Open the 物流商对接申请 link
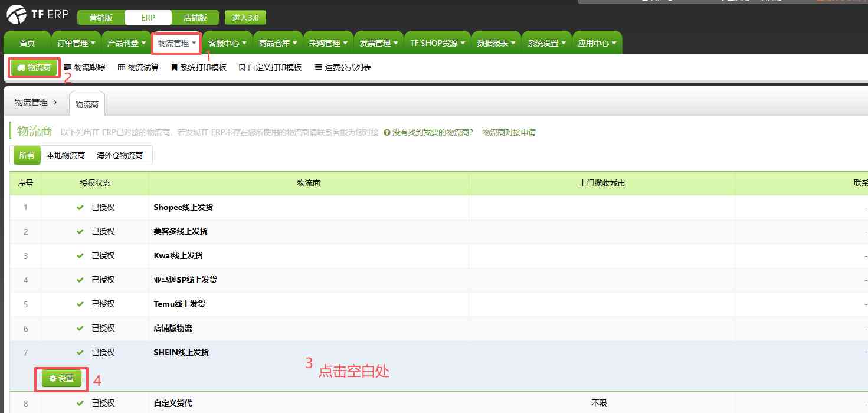 [509, 132]
